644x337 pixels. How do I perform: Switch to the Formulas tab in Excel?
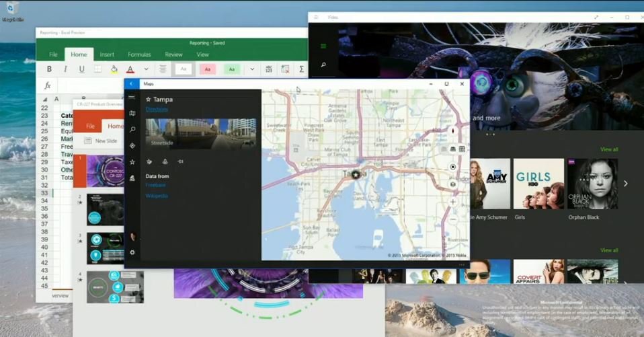(x=139, y=54)
